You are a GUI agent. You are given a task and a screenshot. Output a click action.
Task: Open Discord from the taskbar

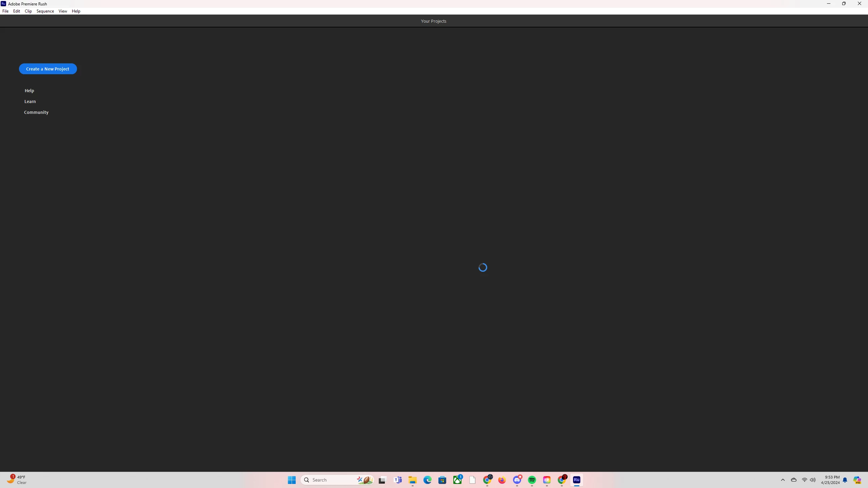tap(517, 480)
